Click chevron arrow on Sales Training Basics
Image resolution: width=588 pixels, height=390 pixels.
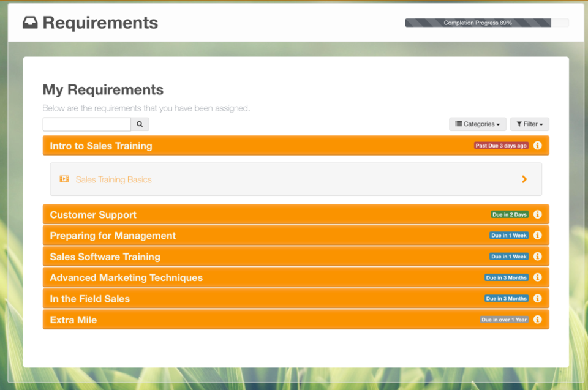[524, 179]
